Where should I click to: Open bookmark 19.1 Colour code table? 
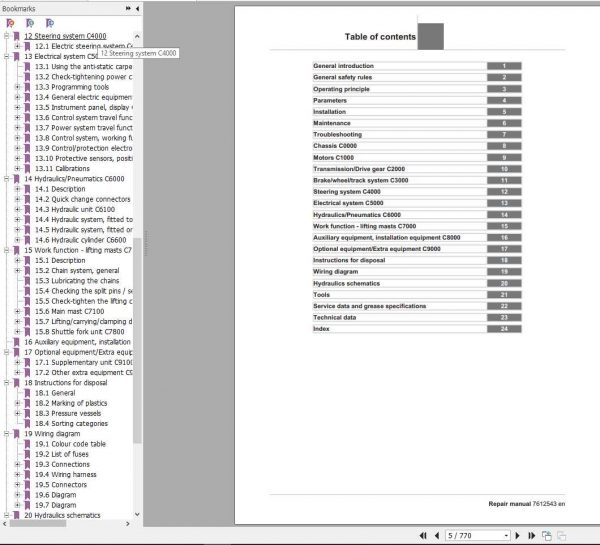(70, 444)
